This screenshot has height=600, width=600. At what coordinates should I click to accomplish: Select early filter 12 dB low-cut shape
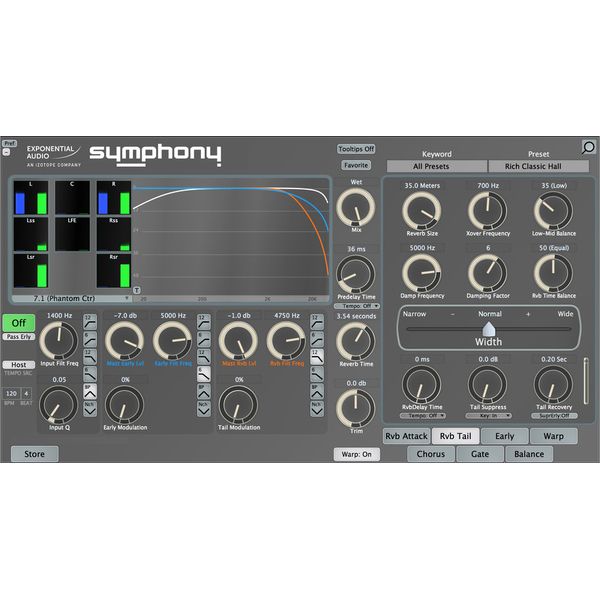pos(204,322)
